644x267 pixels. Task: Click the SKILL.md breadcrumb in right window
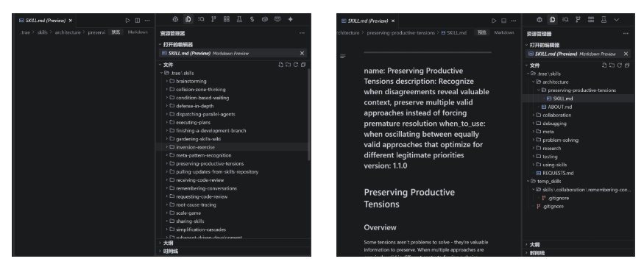(454, 32)
